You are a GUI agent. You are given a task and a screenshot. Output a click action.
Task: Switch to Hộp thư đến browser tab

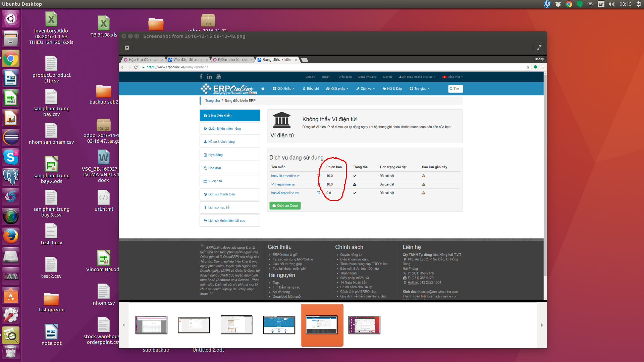pyautogui.click(x=143, y=60)
